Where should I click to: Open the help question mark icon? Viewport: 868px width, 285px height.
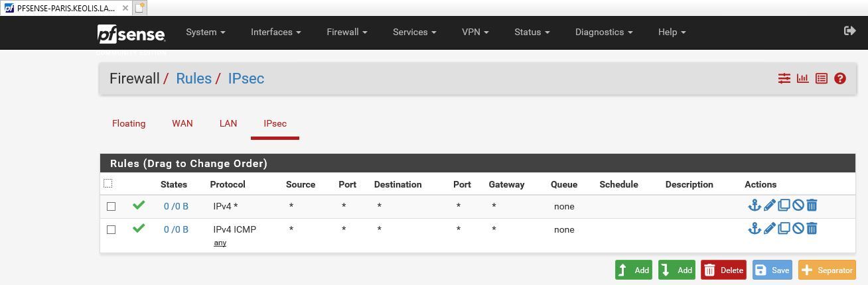(840, 78)
